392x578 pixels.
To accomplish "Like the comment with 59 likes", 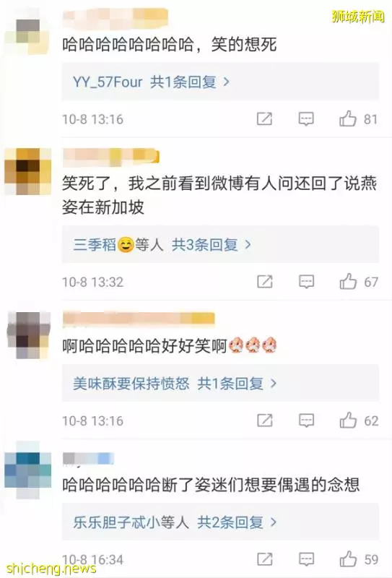I will coord(348,559).
